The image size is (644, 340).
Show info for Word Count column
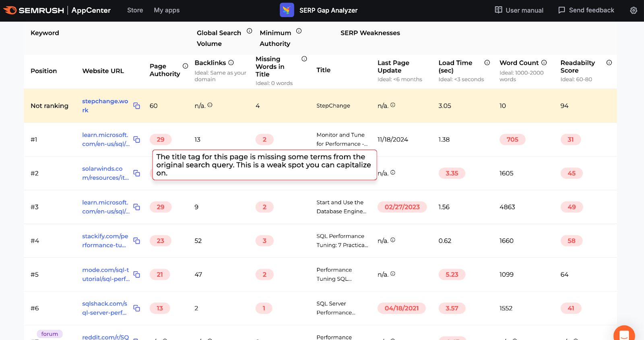[x=544, y=62]
